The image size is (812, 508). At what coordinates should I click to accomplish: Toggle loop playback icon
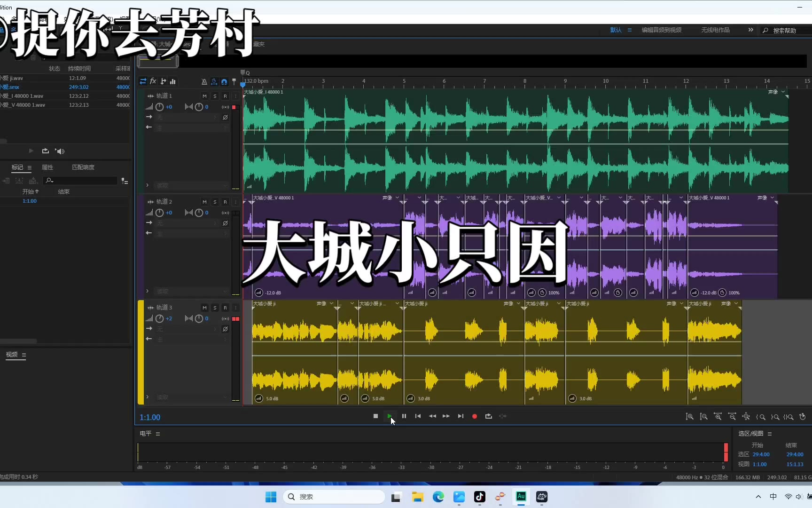click(489, 416)
